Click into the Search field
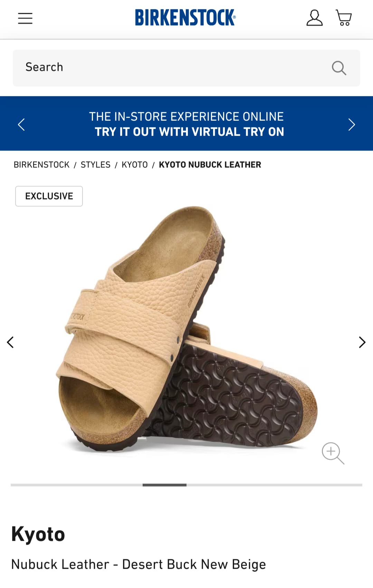The height and width of the screenshot is (588, 373). pyautogui.click(x=186, y=68)
